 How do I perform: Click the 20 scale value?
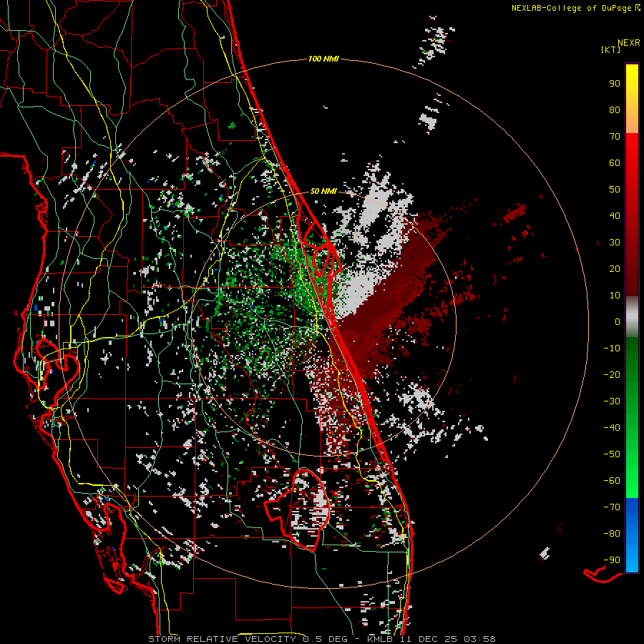tap(615, 268)
